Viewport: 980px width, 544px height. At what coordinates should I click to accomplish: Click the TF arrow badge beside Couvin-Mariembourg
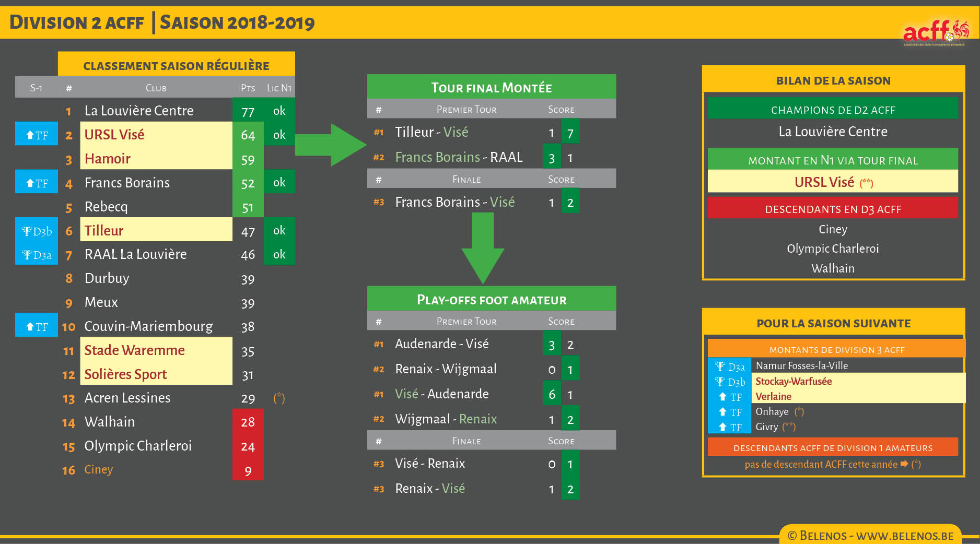coord(37,326)
